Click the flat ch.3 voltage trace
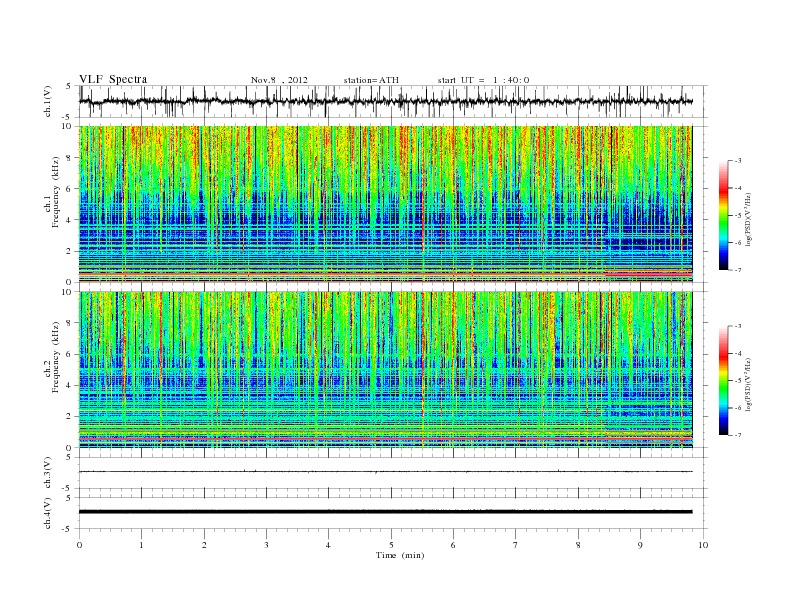Image resolution: width=792 pixels, height=612 pixels. click(385, 472)
